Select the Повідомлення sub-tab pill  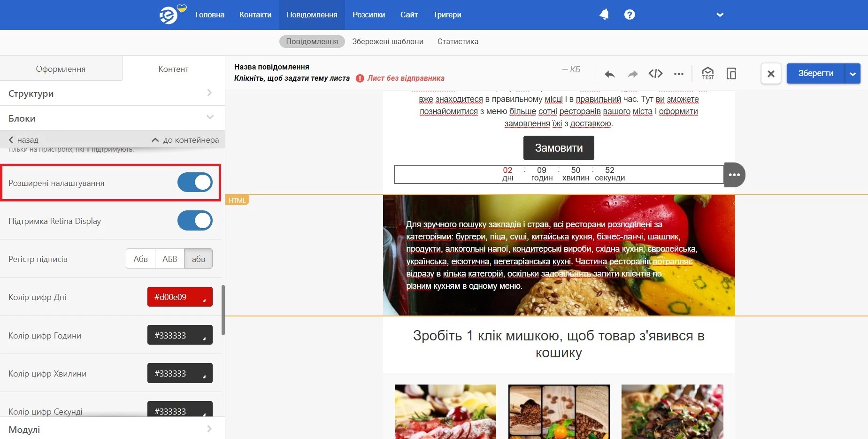pyautogui.click(x=312, y=41)
